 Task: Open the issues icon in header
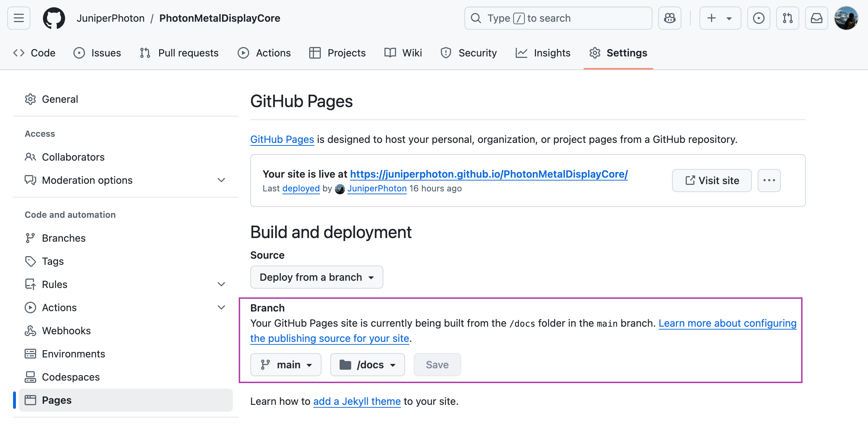[x=759, y=18]
